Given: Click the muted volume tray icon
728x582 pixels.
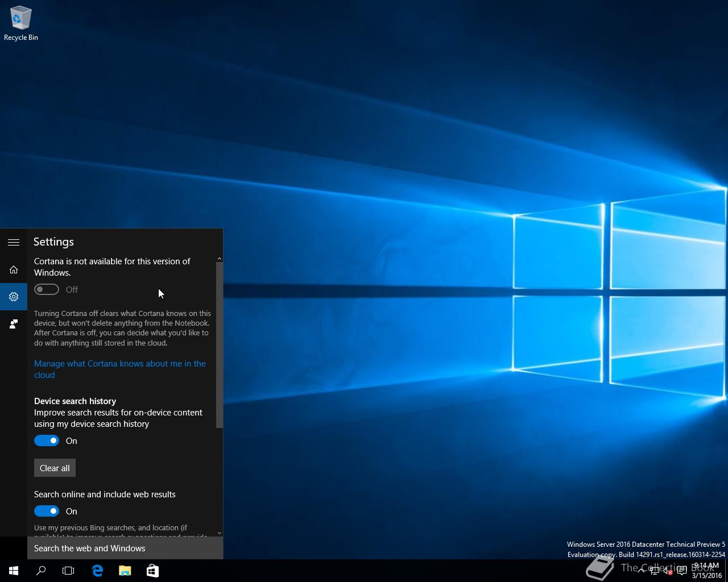Looking at the screenshot, I should click(668, 571).
